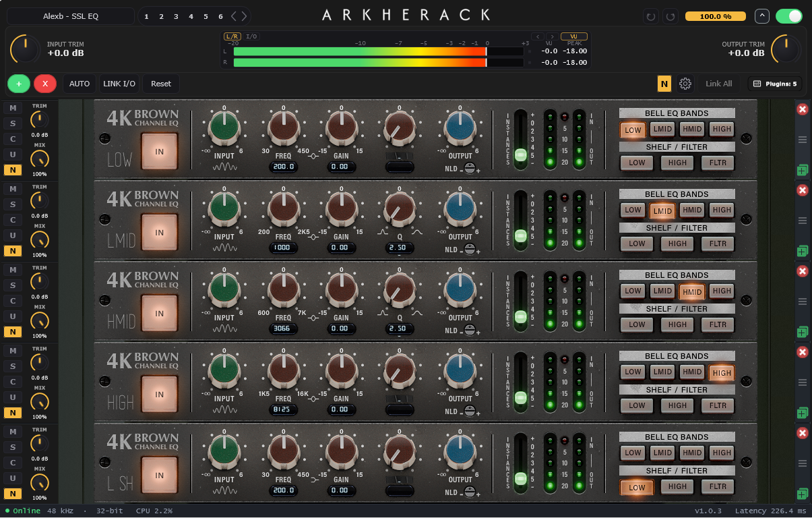
Task: Open the settings gear in the toolbar
Action: click(x=685, y=84)
